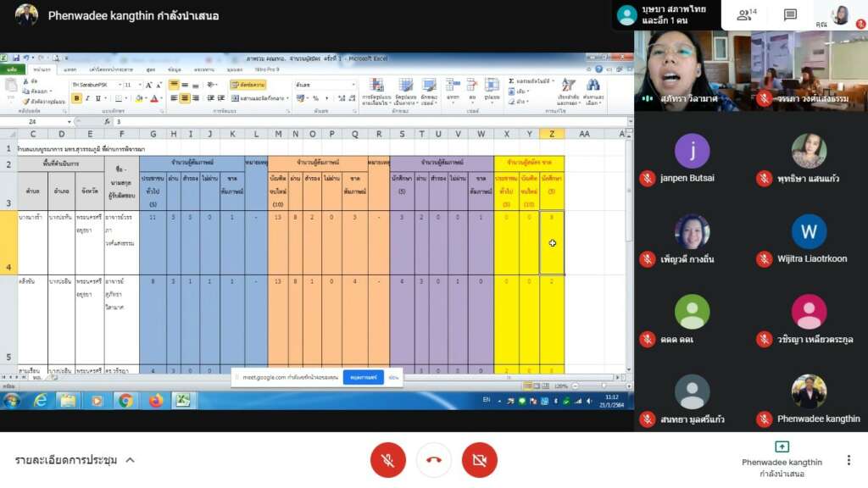Switch to the Nitro Pro 9 ribbon tab
Screen dimensions: 868x488
pos(267,69)
